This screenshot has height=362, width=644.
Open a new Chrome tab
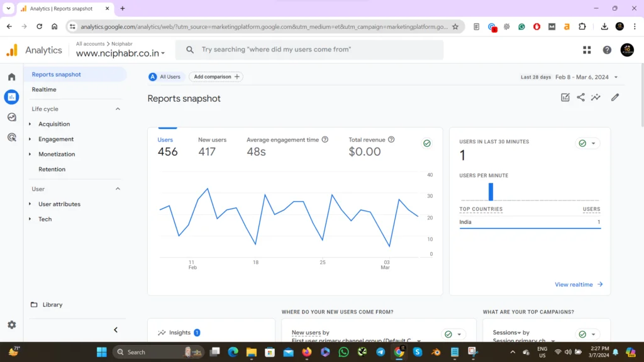(123, 9)
